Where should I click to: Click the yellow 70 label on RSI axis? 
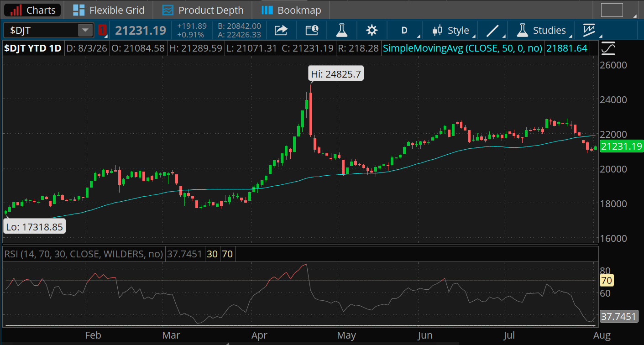click(x=606, y=280)
